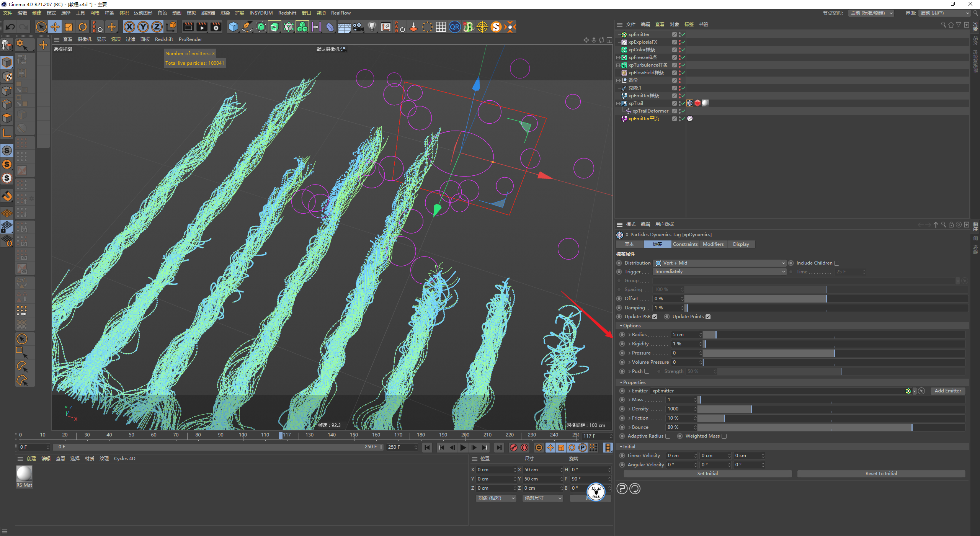Select the Rotate tool
The image size is (980, 536).
coord(83,27)
